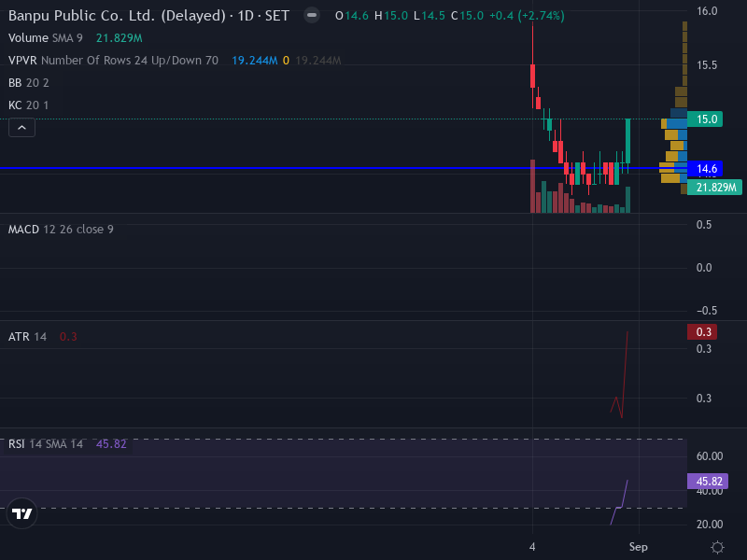Click the TradingView logo icon

pos(21,513)
